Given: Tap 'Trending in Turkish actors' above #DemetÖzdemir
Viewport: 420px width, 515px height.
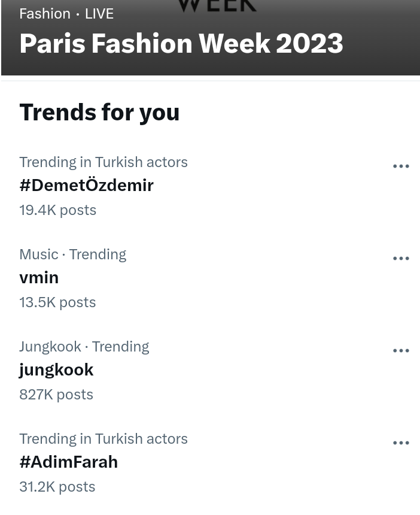Looking at the screenshot, I should point(104,162).
